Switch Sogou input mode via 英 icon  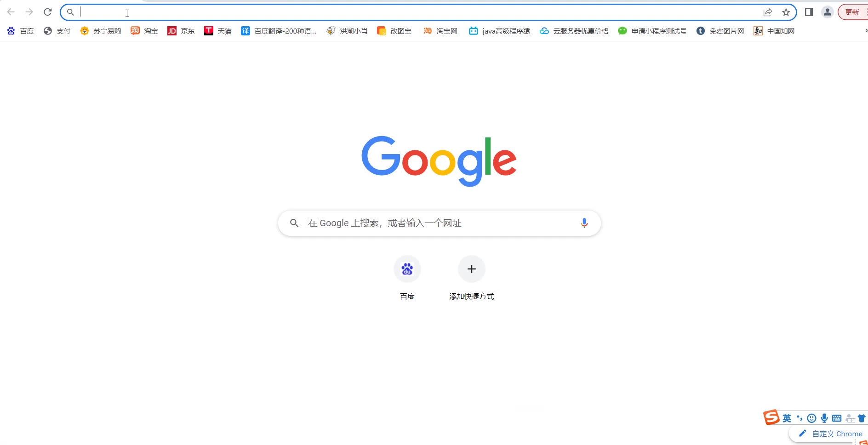(x=787, y=418)
